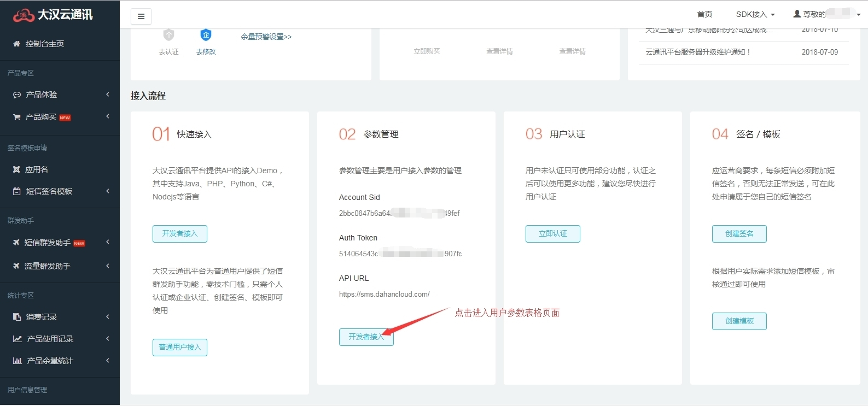Image resolution: width=868 pixels, height=406 pixels.
Task: Open 云通讯平台服务器升级维护通知 announcement
Action: tap(698, 52)
